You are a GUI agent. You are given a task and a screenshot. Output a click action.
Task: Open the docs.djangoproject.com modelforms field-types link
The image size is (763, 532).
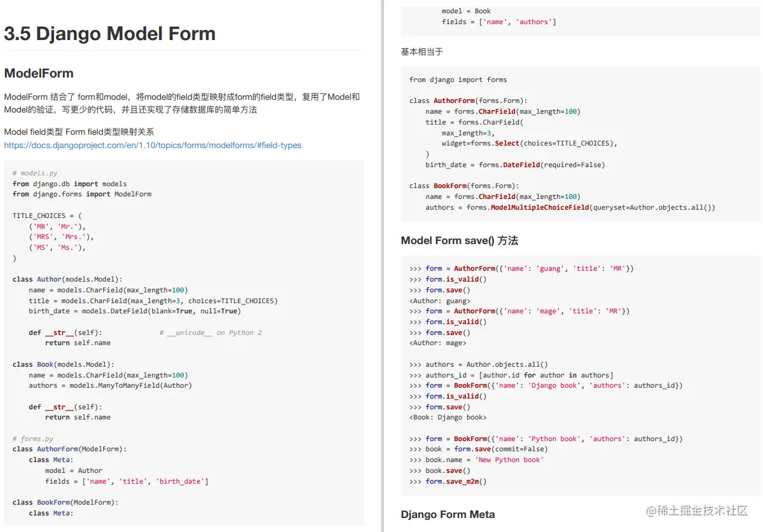click(x=153, y=146)
